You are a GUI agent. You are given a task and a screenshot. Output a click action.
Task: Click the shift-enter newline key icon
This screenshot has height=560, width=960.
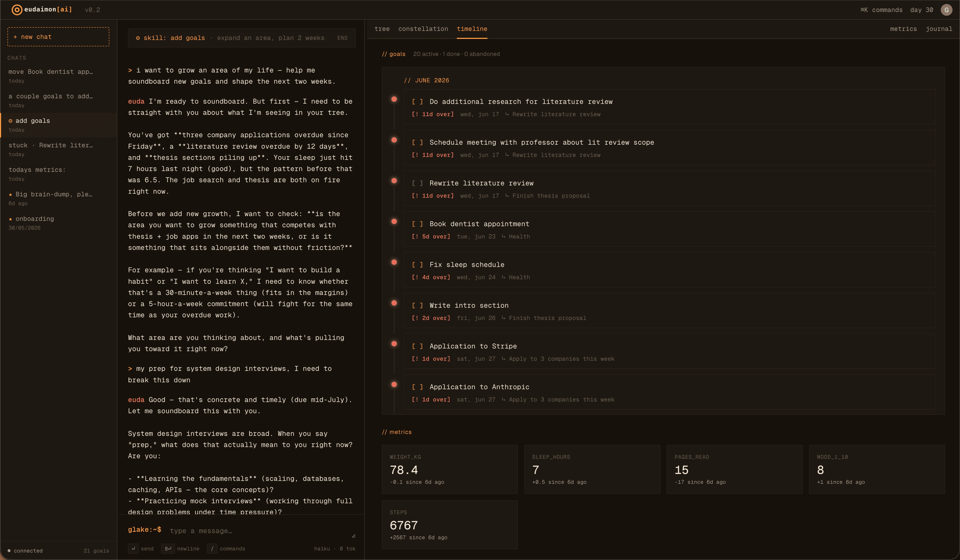(x=168, y=549)
